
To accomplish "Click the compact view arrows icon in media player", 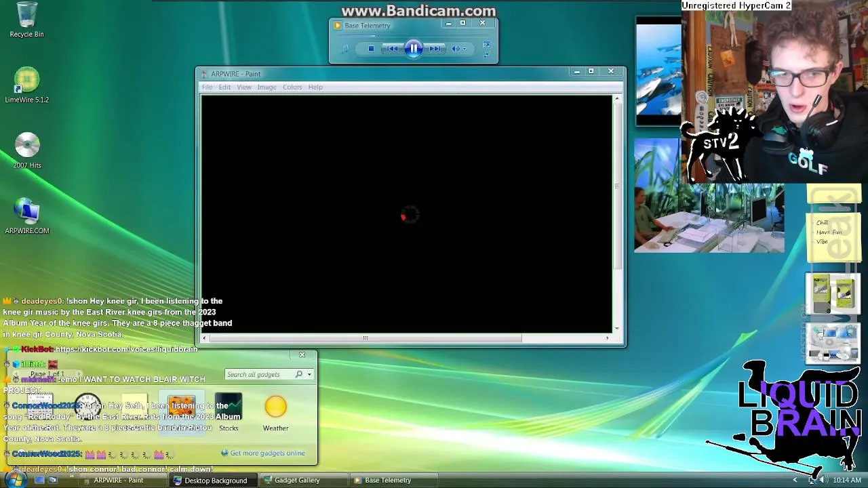I will [486, 53].
